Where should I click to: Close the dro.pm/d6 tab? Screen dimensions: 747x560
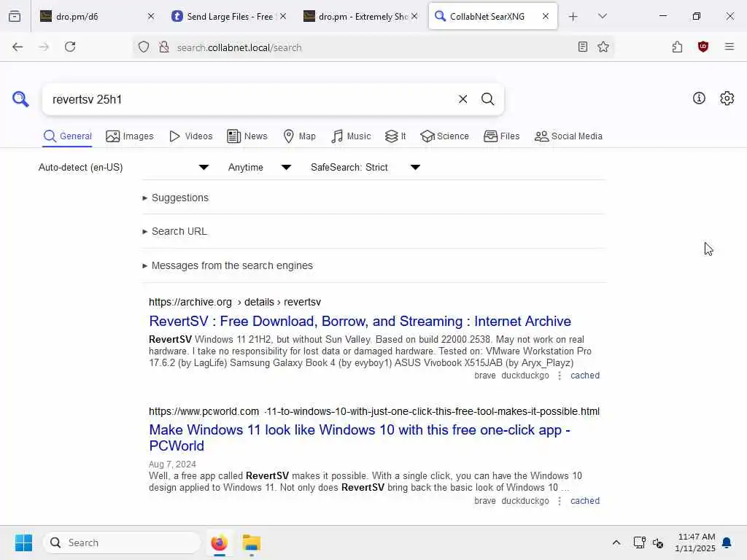(x=151, y=16)
